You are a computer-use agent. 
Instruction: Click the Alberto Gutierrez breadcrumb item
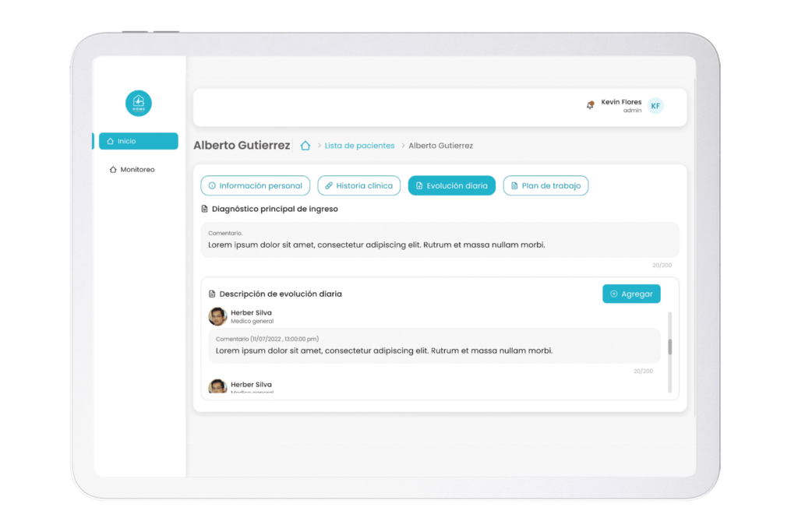tap(440, 146)
